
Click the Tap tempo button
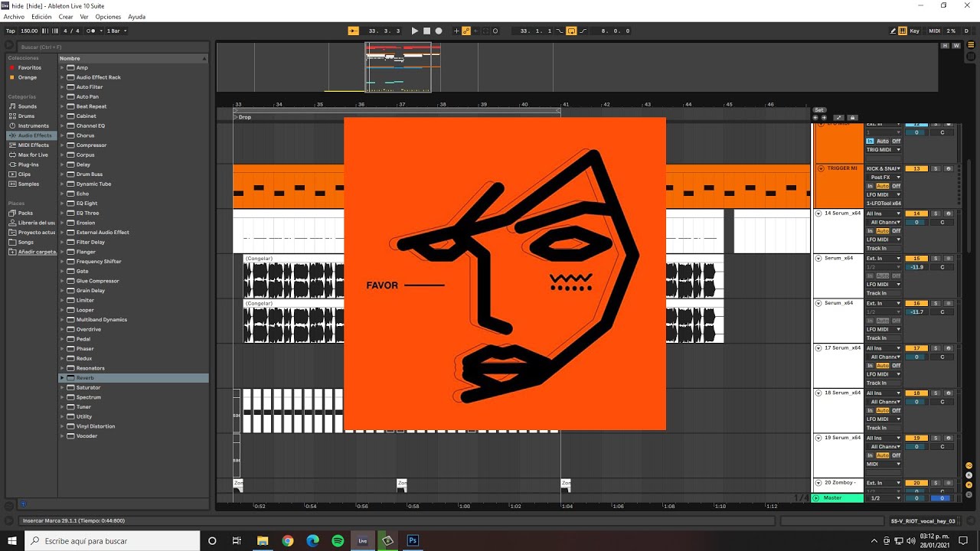10,31
